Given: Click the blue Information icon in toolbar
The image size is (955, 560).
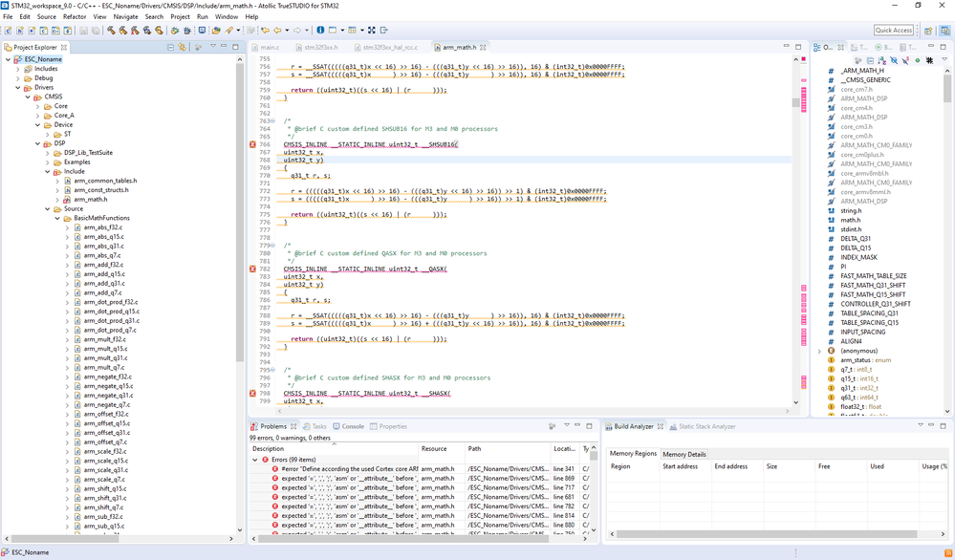Looking at the screenshot, I should [x=320, y=30].
